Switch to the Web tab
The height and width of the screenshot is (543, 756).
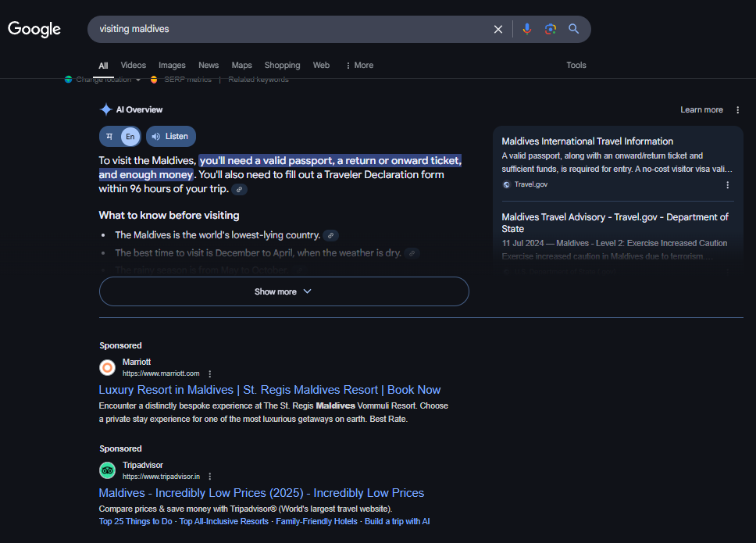(321, 65)
